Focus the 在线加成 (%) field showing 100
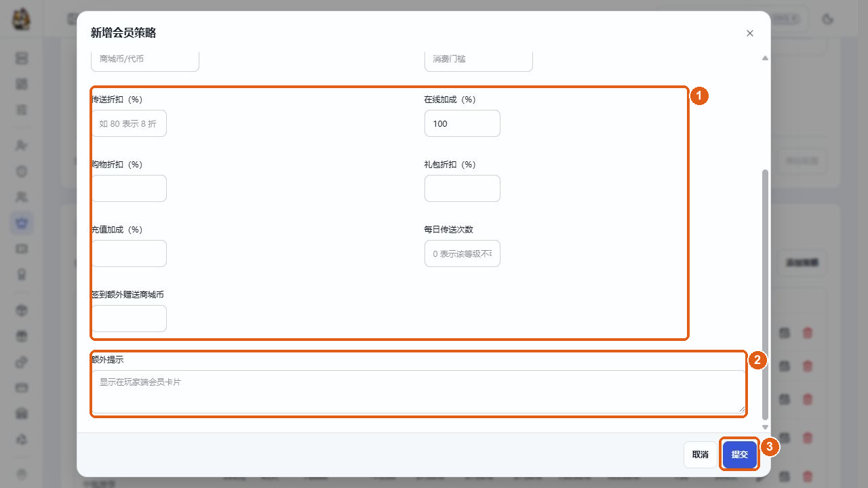868x488 pixels. 462,123
